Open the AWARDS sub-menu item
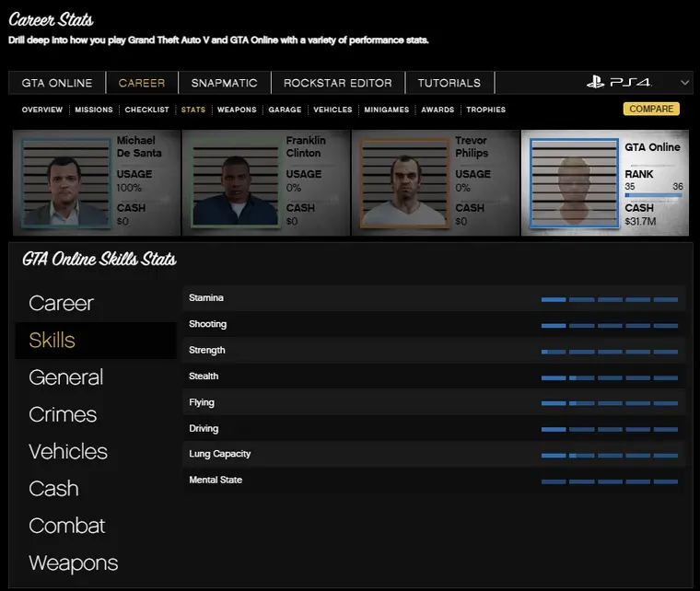 point(437,110)
